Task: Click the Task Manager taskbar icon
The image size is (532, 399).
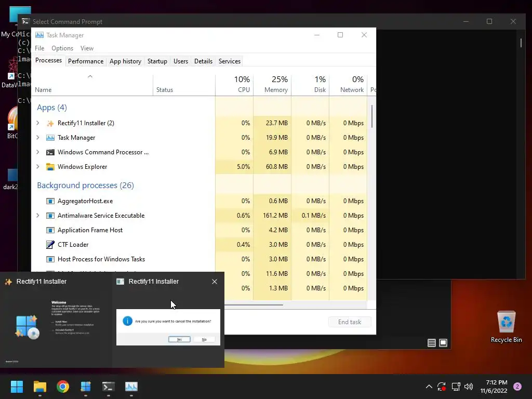Action: 131,387
